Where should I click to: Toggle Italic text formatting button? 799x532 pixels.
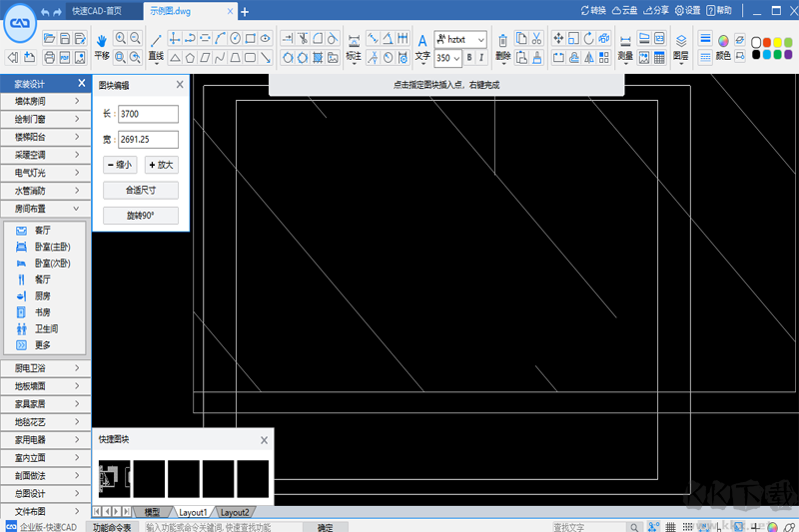(481, 58)
